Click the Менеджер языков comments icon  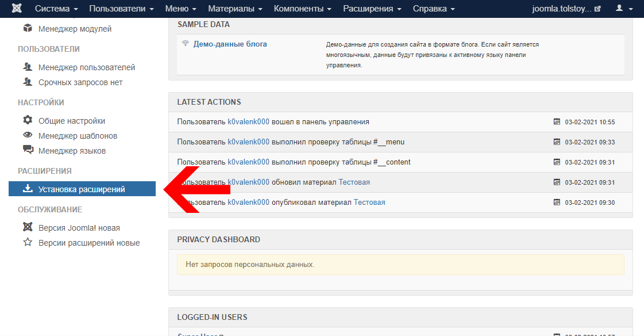point(28,150)
